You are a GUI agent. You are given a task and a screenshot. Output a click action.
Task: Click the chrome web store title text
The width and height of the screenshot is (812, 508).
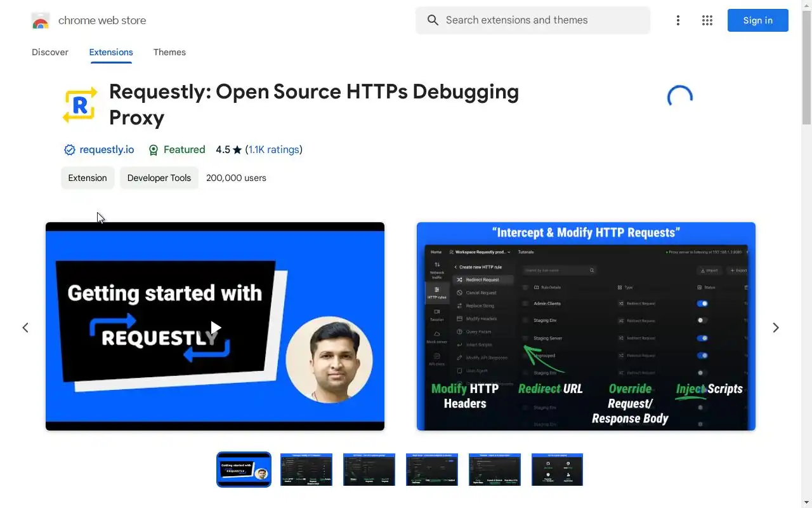(102, 20)
